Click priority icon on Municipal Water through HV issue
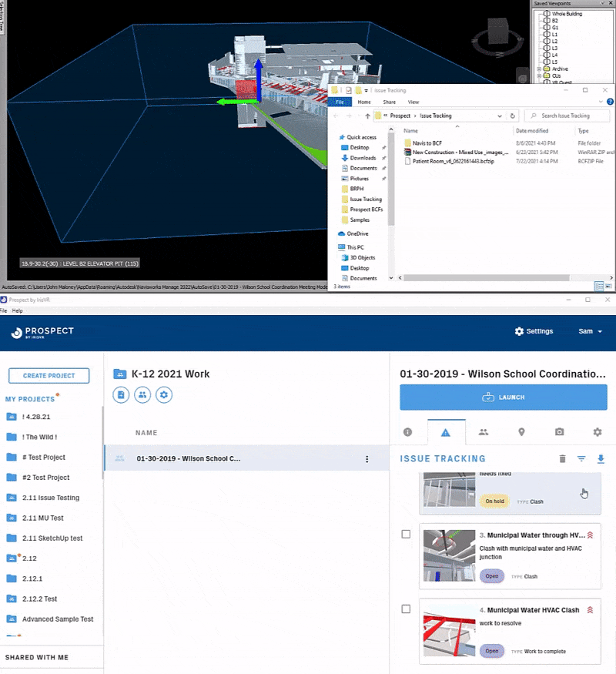Image resolution: width=616 pixels, height=674 pixels. 591,535
